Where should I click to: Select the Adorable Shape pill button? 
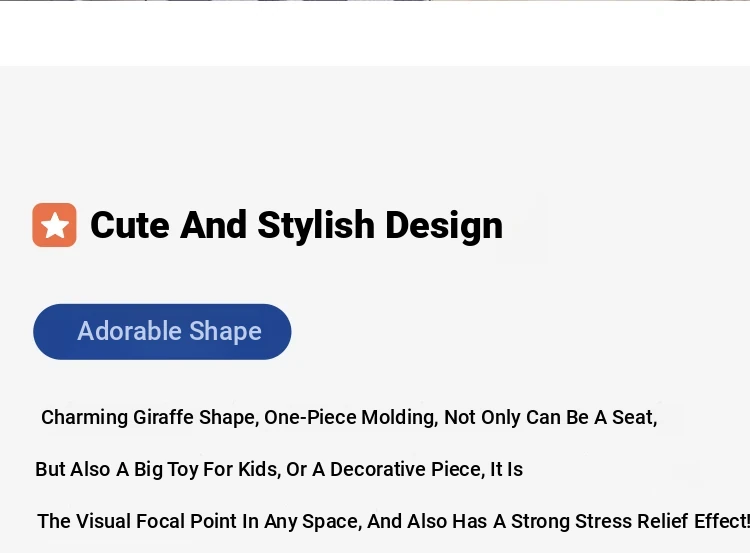tap(162, 332)
